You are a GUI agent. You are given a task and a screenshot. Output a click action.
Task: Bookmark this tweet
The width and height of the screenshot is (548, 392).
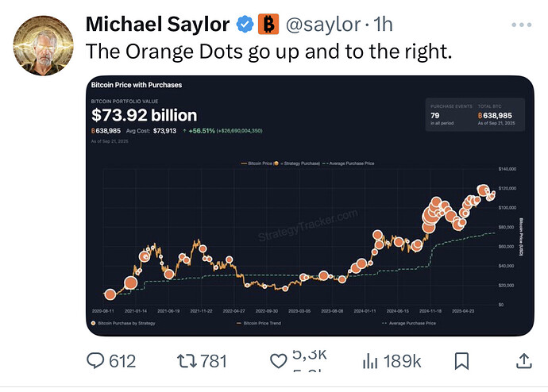[x=461, y=361]
